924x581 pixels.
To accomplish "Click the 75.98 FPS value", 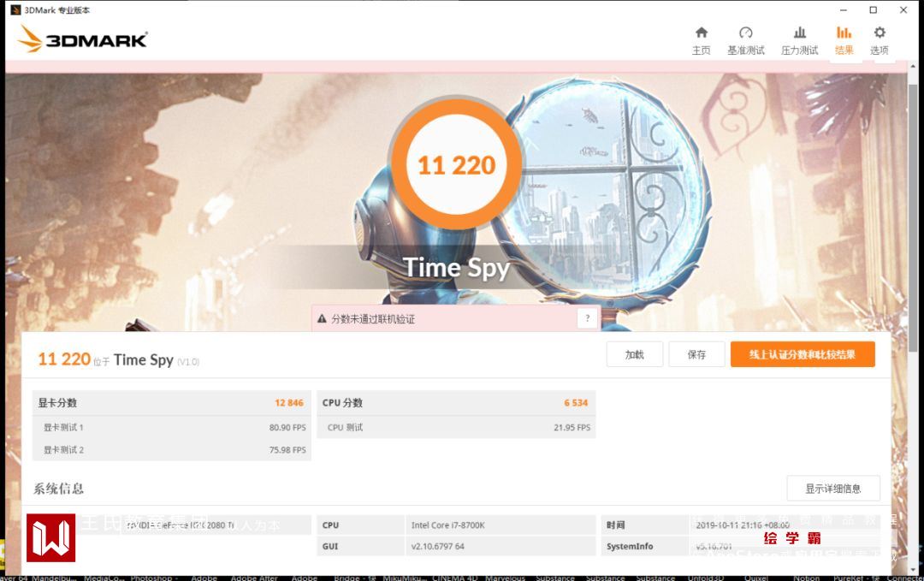I will pyautogui.click(x=287, y=449).
